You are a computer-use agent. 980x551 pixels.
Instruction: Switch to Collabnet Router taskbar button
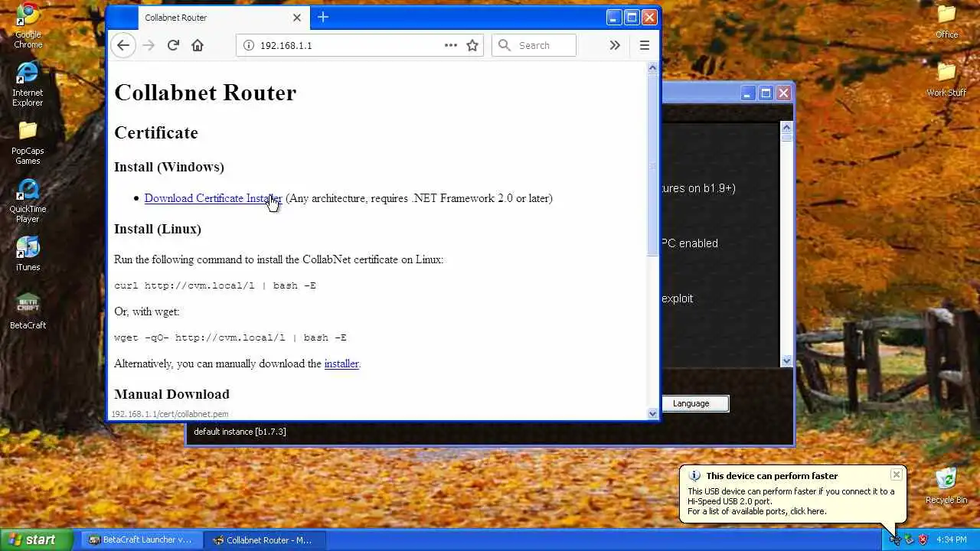[x=265, y=540]
